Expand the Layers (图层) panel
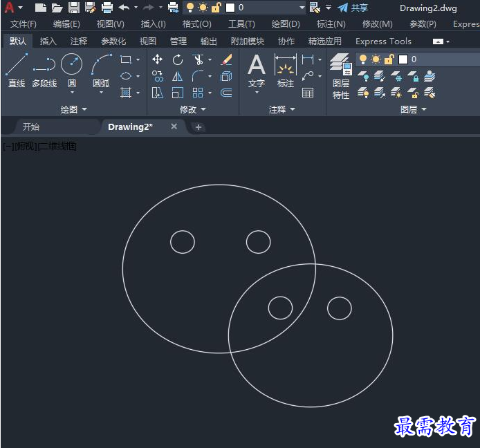The width and height of the screenshot is (480, 448). coord(414,109)
